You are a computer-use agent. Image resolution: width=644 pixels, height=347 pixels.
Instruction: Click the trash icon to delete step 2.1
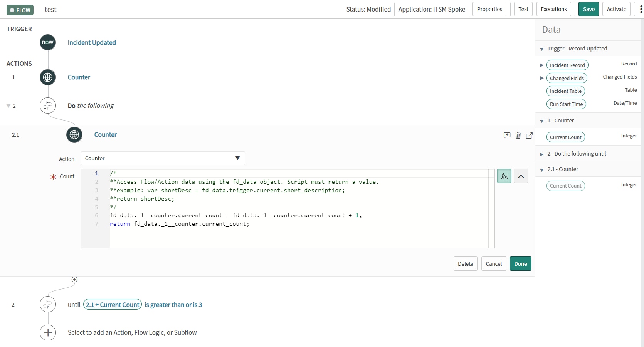click(518, 135)
